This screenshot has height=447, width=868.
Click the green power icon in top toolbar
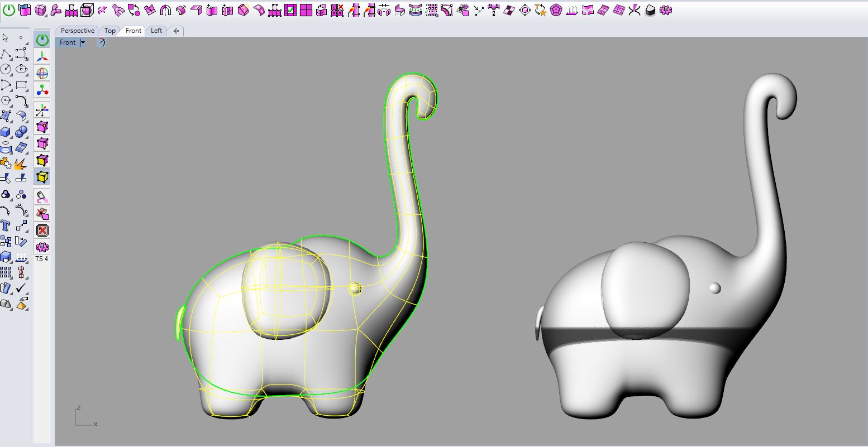[x=9, y=9]
